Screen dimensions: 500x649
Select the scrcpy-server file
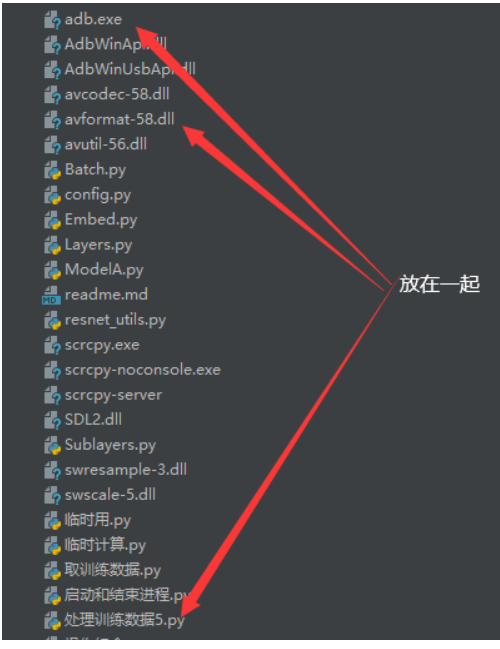pos(113,395)
